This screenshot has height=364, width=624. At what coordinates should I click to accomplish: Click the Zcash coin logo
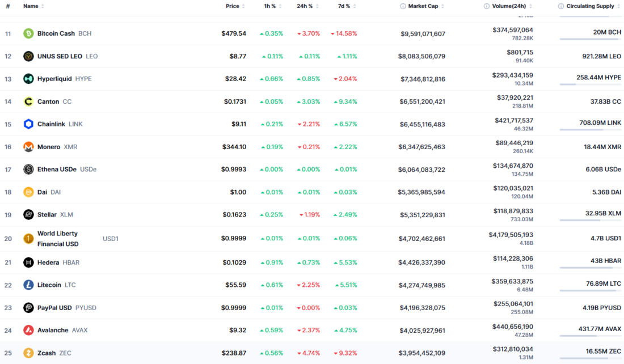tap(28, 353)
